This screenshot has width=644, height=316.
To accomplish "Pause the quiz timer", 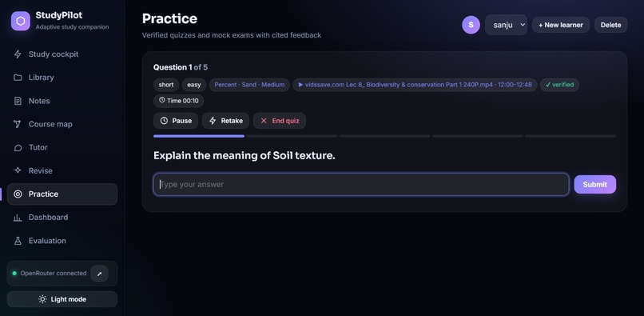I will [x=176, y=121].
